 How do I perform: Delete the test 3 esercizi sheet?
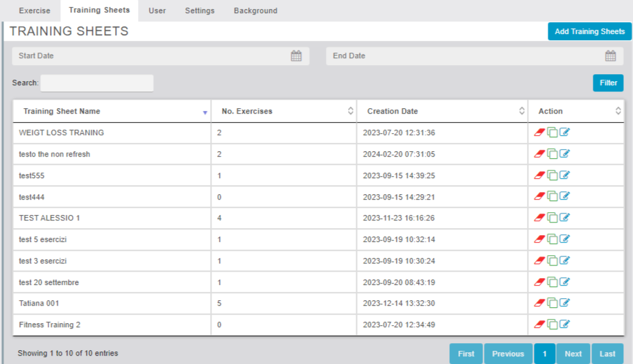(x=539, y=261)
